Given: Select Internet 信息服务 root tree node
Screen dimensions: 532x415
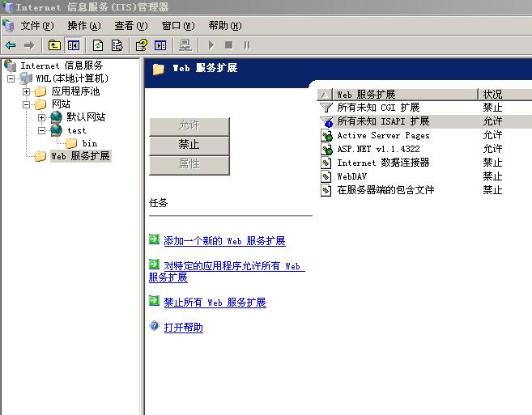Looking at the screenshot, I should (x=62, y=66).
